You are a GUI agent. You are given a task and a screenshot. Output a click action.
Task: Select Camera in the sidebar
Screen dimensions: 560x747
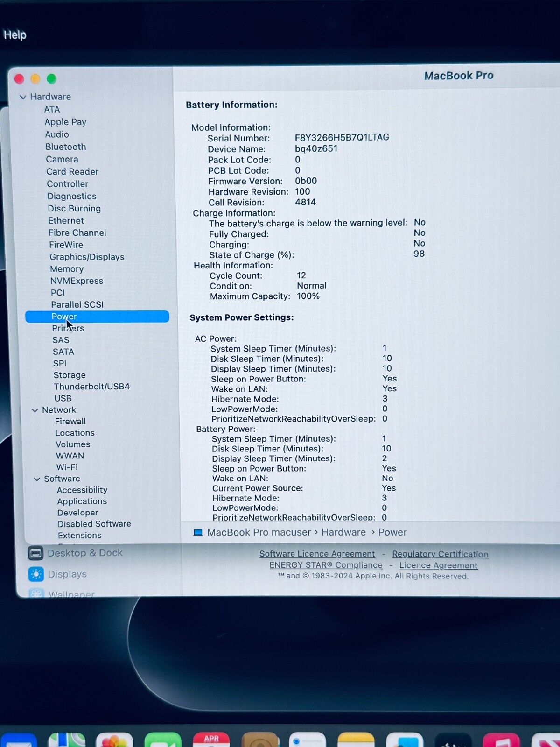(x=62, y=159)
